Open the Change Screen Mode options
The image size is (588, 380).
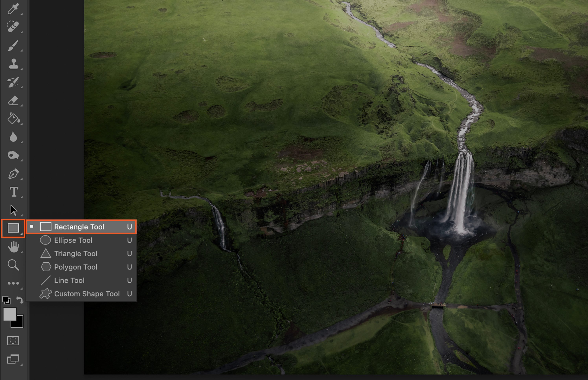tap(13, 359)
